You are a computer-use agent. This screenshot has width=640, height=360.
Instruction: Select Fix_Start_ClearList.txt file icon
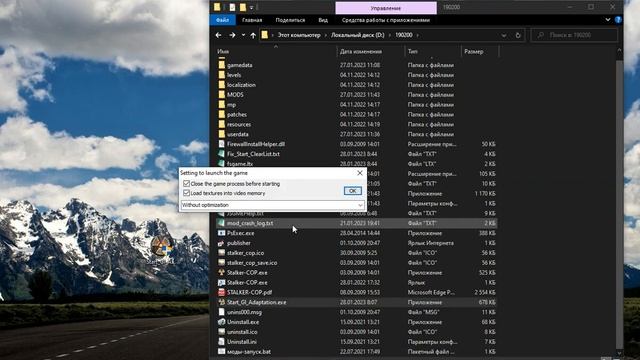click(221, 154)
